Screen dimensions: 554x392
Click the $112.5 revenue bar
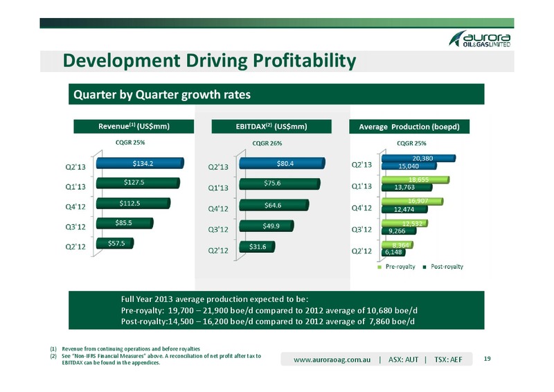tap(133, 203)
